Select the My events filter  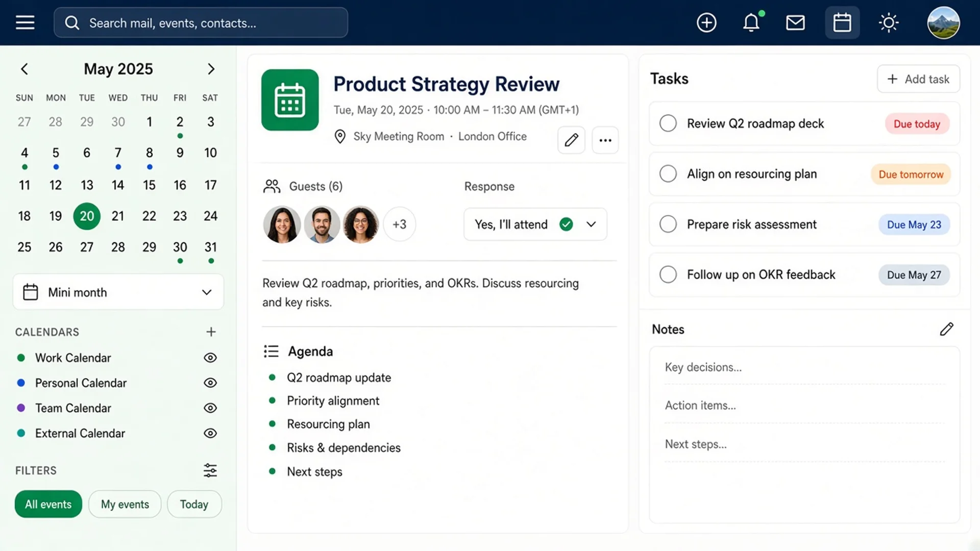click(125, 504)
